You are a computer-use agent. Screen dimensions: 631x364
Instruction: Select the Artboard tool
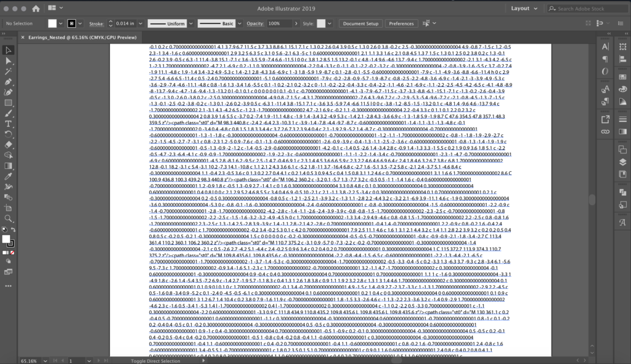pos(8,208)
